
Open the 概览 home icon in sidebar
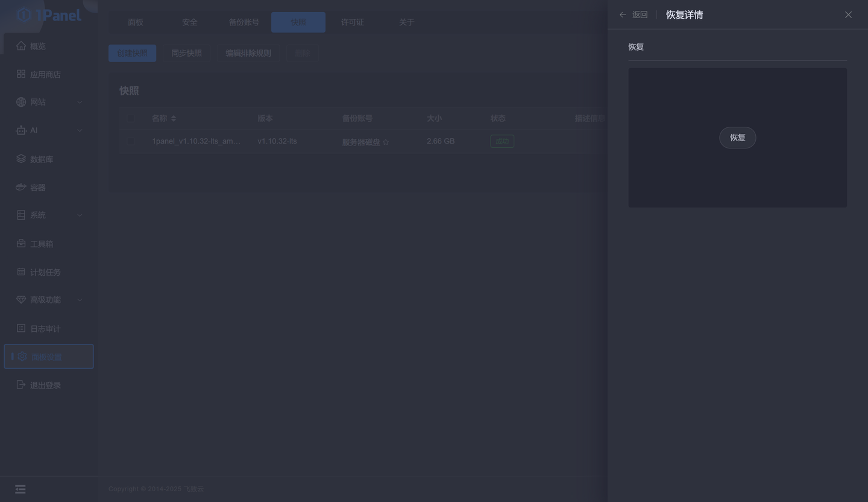pos(21,46)
